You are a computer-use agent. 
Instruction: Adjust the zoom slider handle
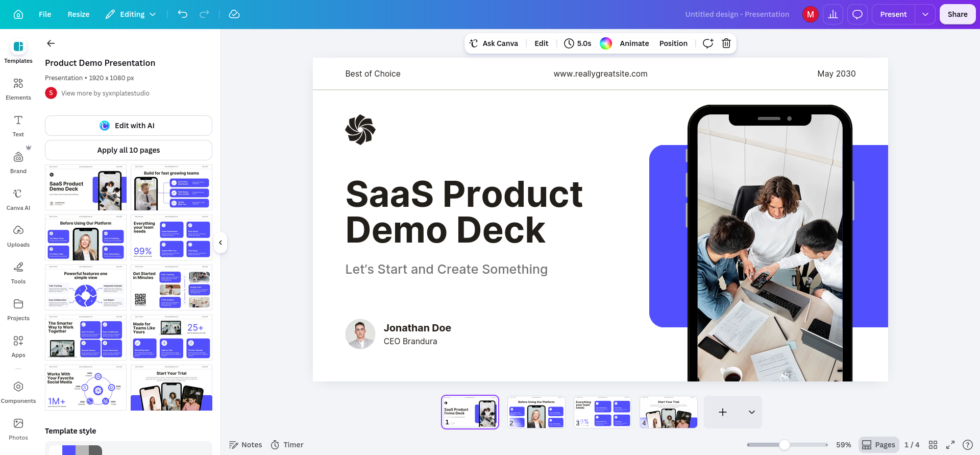click(x=785, y=445)
